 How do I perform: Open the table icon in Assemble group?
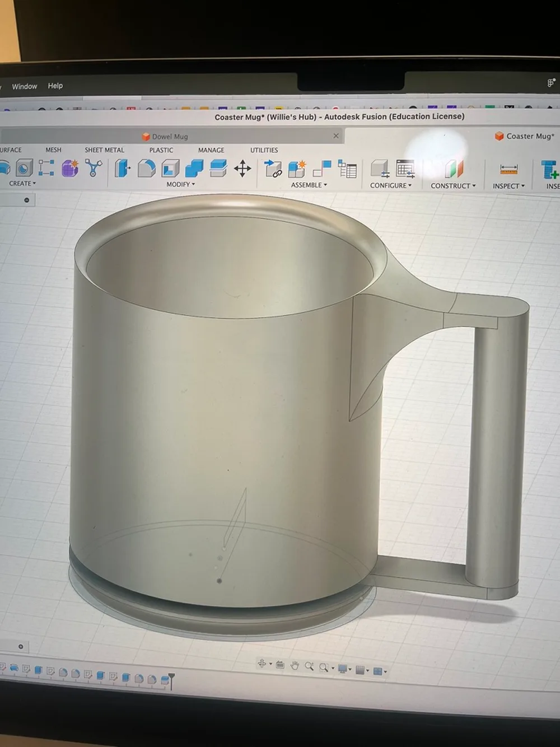(x=347, y=169)
